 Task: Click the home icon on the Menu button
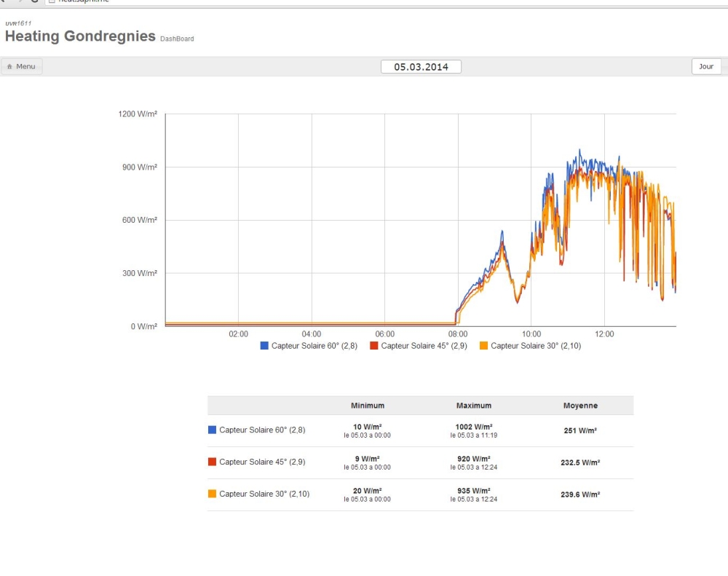(x=9, y=66)
